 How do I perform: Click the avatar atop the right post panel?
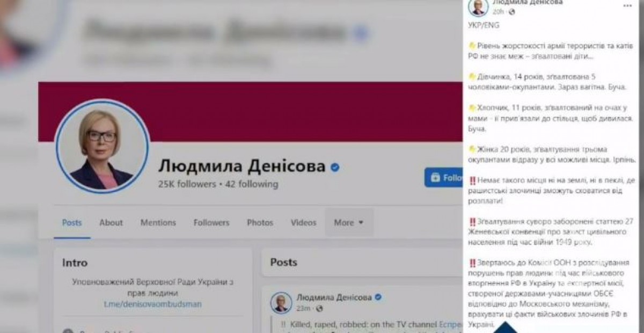coord(478,7)
